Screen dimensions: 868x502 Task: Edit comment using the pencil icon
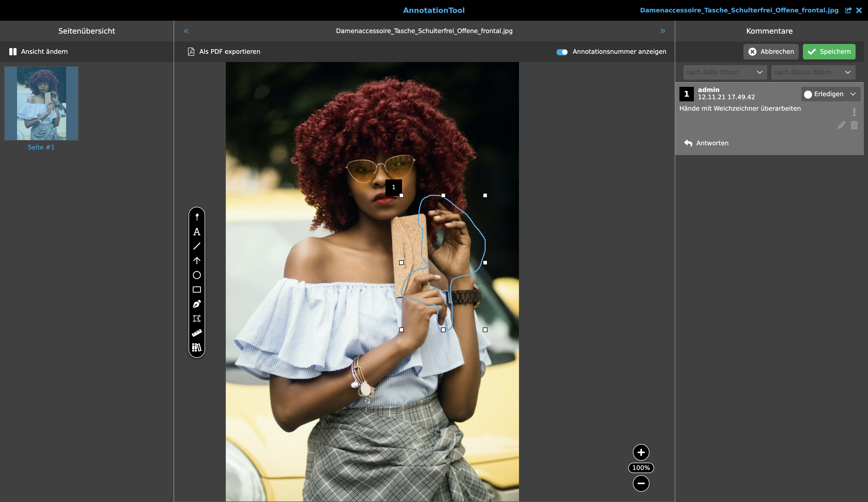coord(841,126)
